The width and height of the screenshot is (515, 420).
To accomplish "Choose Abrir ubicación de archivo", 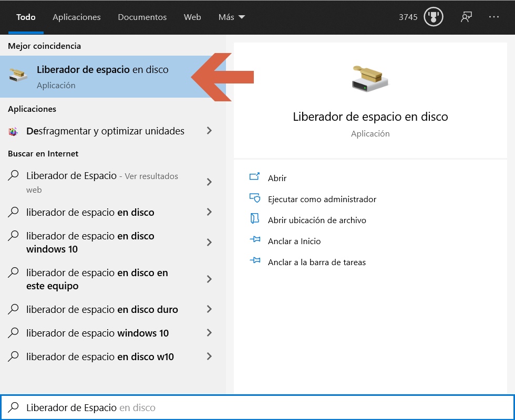I will point(317,220).
